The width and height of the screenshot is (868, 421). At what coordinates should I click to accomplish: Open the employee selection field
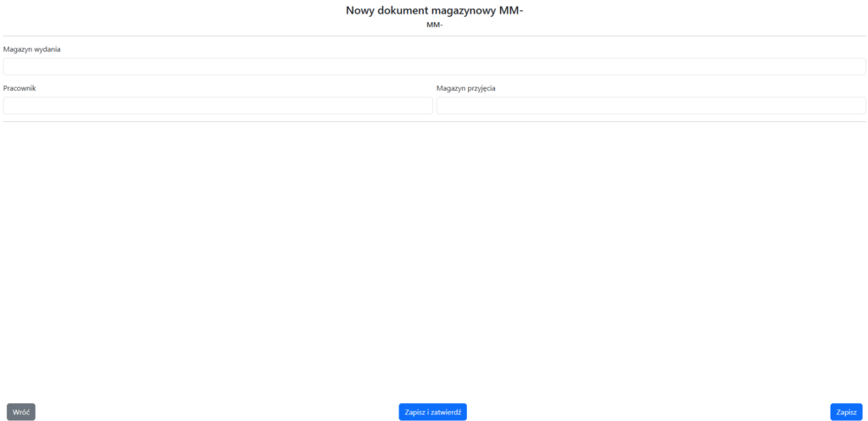tap(218, 106)
